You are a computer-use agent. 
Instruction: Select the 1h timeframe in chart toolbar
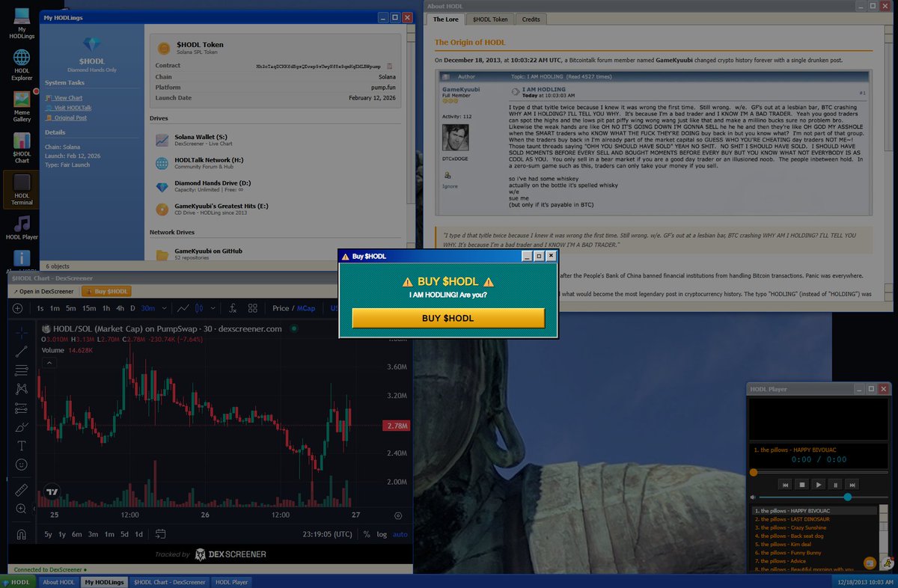tap(106, 308)
